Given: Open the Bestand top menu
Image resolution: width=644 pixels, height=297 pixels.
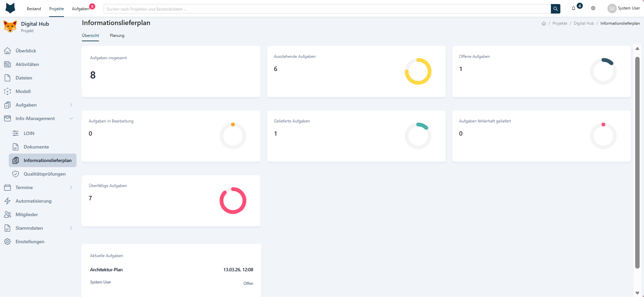Looking at the screenshot, I should (x=34, y=9).
